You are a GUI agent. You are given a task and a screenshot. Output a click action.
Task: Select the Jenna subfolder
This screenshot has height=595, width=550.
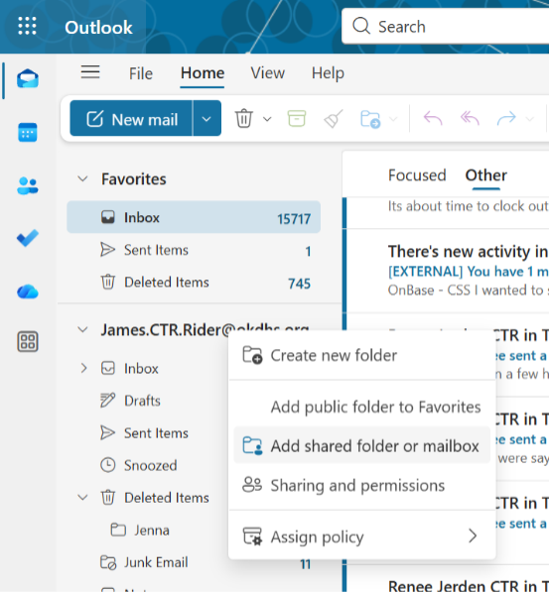[x=151, y=530]
